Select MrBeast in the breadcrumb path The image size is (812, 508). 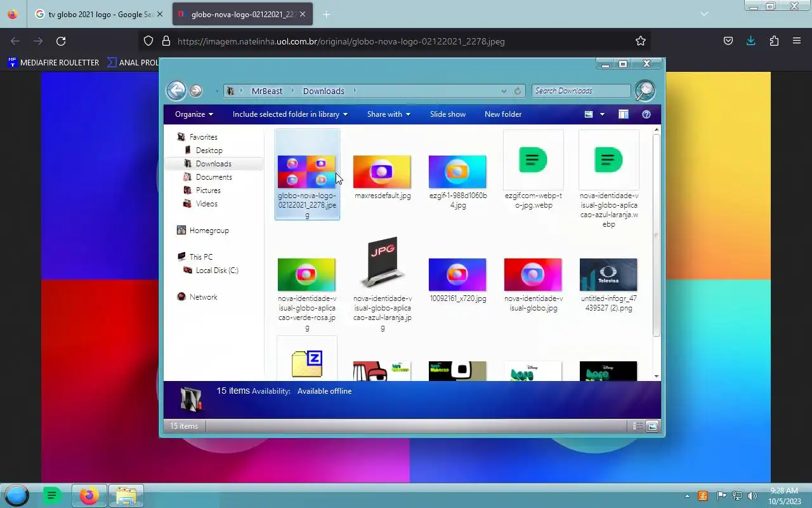click(x=267, y=91)
